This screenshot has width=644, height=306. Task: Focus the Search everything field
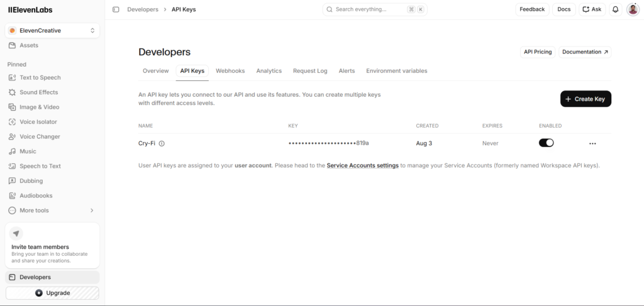[x=375, y=9]
